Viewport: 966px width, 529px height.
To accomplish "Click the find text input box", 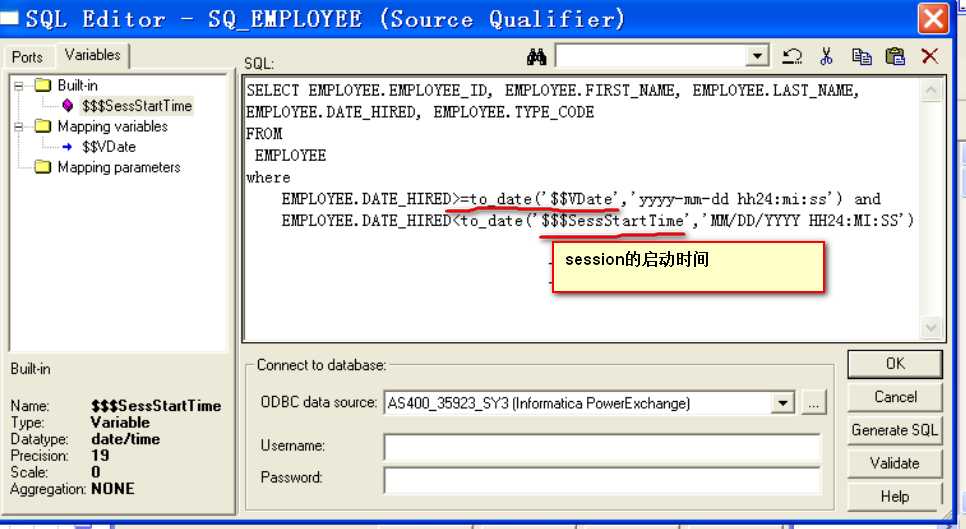I will click(652, 56).
